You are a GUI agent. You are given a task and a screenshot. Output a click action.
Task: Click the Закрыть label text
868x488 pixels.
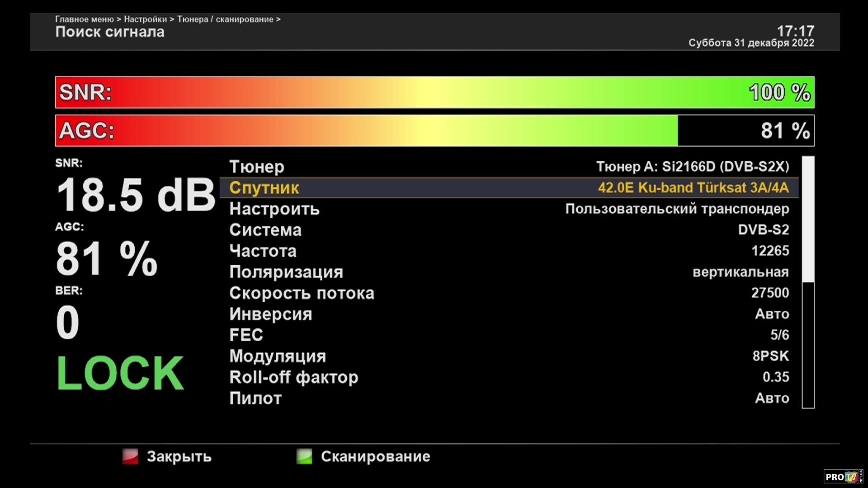pos(179,456)
